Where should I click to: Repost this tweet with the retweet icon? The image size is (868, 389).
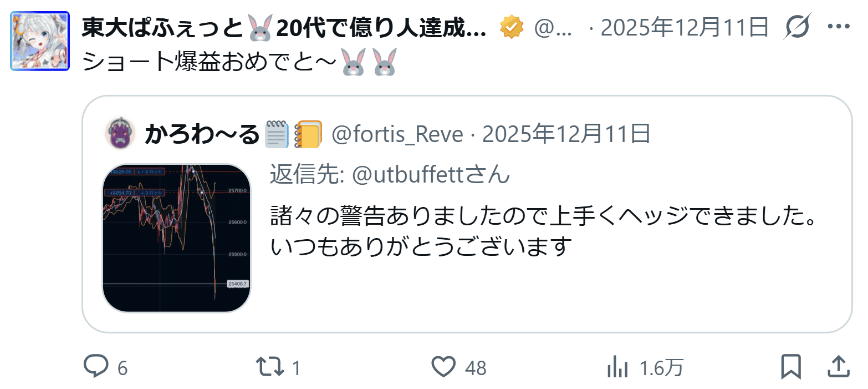pyautogui.click(x=270, y=367)
